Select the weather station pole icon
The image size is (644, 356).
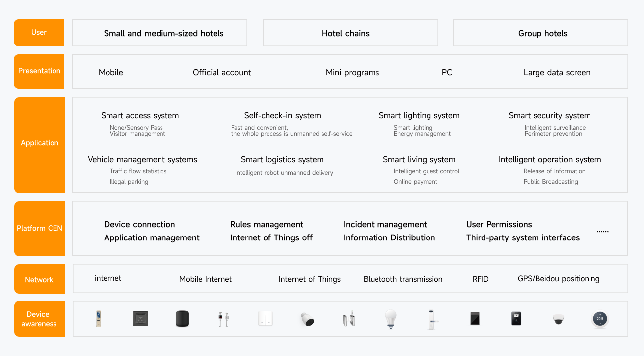click(223, 319)
